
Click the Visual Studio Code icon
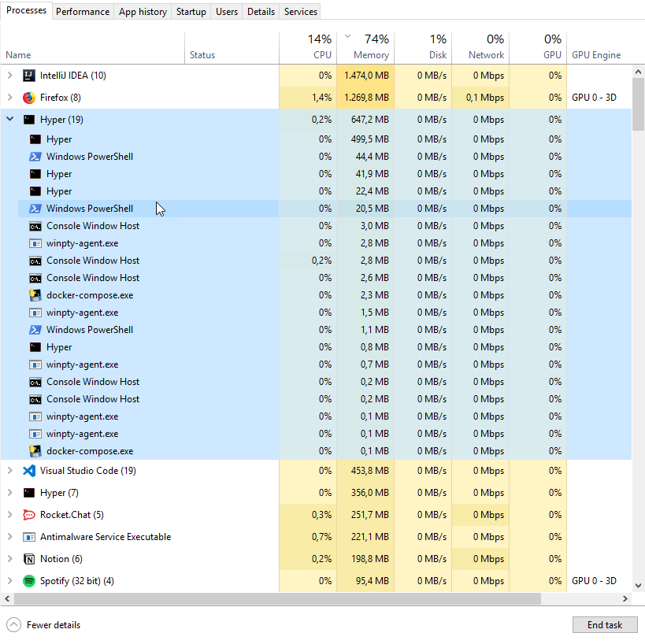pos(29,471)
